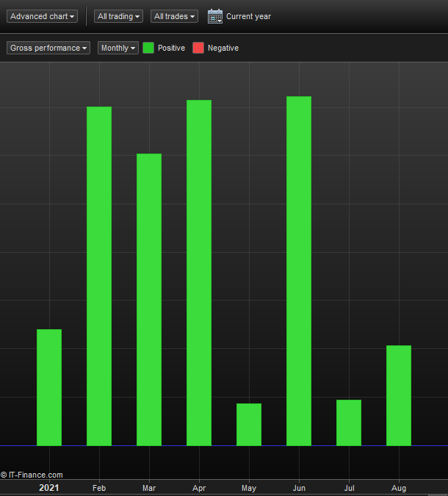Click the calendar date range icon
Screen dimensions: 448x496
pyautogui.click(x=215, y=16)
